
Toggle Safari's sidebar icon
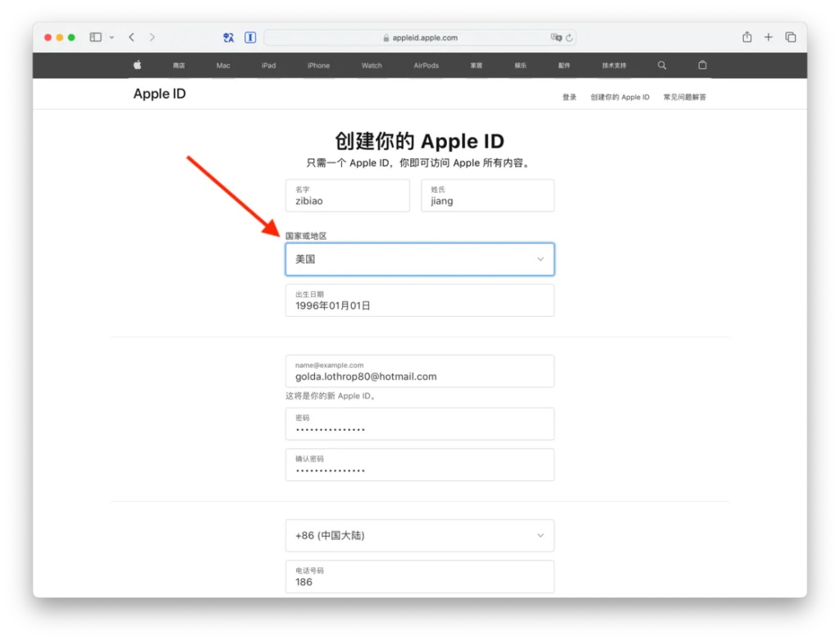coord(95,37)
